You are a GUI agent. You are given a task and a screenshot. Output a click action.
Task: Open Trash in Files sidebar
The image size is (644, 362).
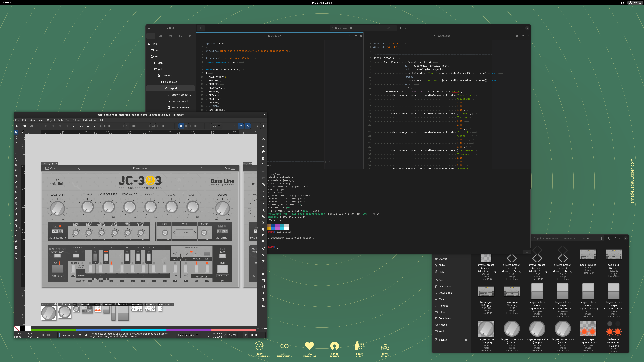[x=442, y=271]
